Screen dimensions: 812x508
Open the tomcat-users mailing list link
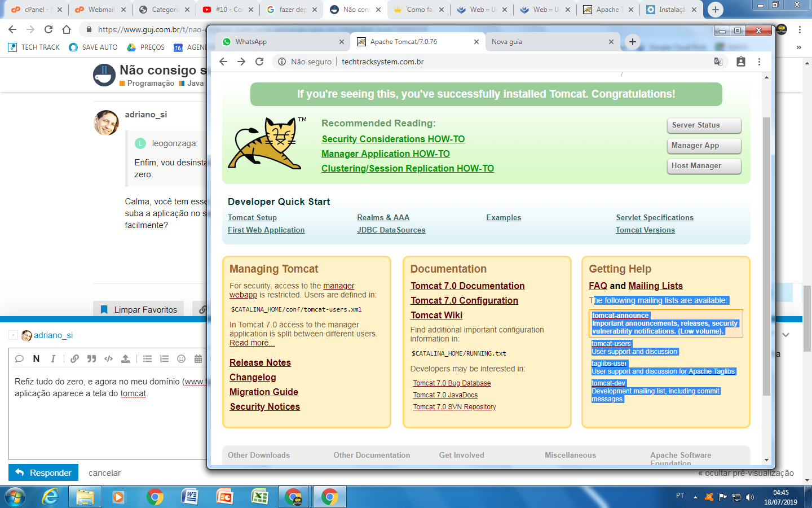click(x=611, y=344)
